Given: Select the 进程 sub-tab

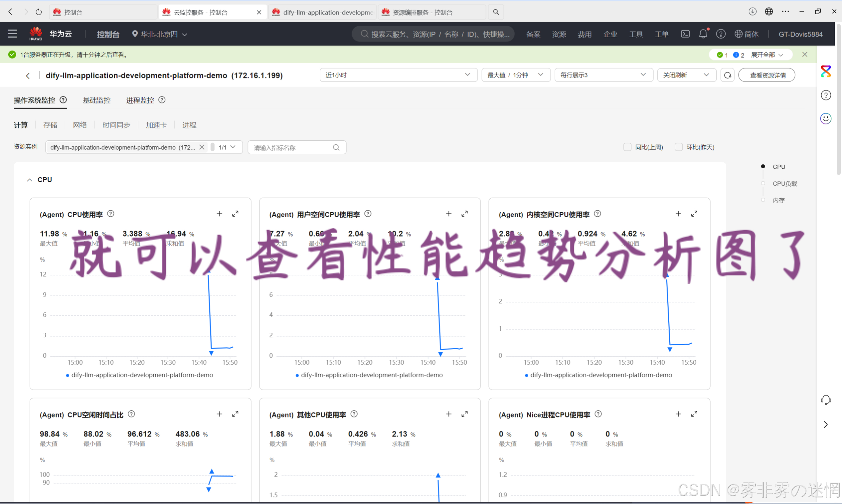Looking at the screenshot, I should tap(189, 125).
